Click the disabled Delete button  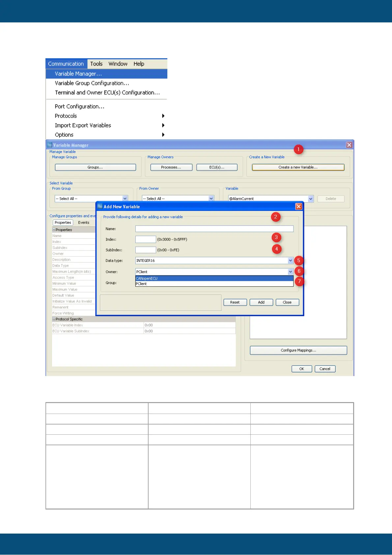coord(331,199)
